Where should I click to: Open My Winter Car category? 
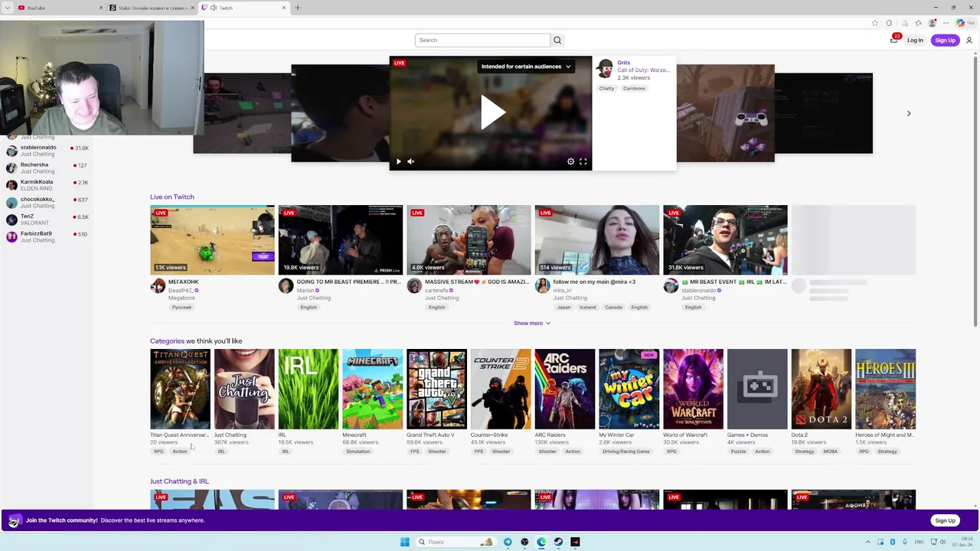[629, 389]
